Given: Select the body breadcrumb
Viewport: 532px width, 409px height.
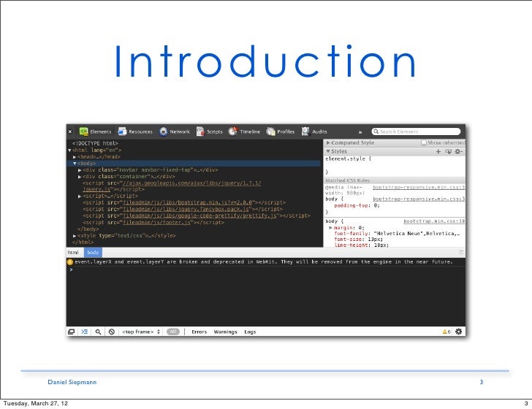Looking at the screenshot, I should pos(93,252).
